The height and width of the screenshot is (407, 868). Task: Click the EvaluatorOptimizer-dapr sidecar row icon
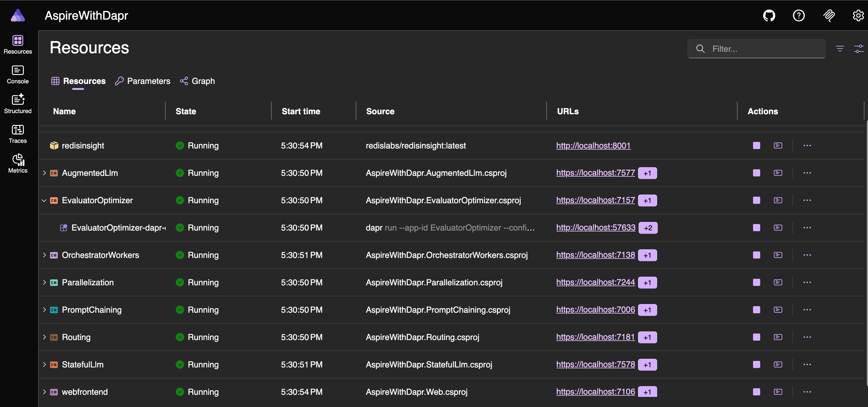[x=63, y=228]
